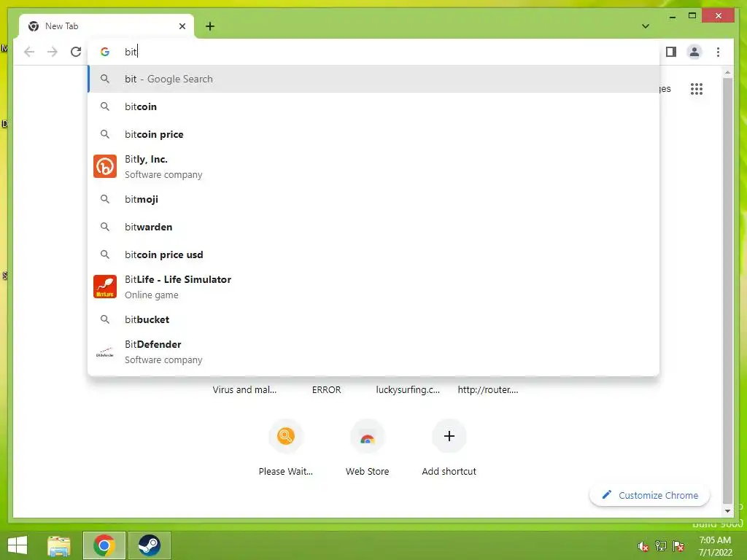Click the address bar containing 'bit'
The height and width of the screenshot is (560, 747).
point(373,52)
